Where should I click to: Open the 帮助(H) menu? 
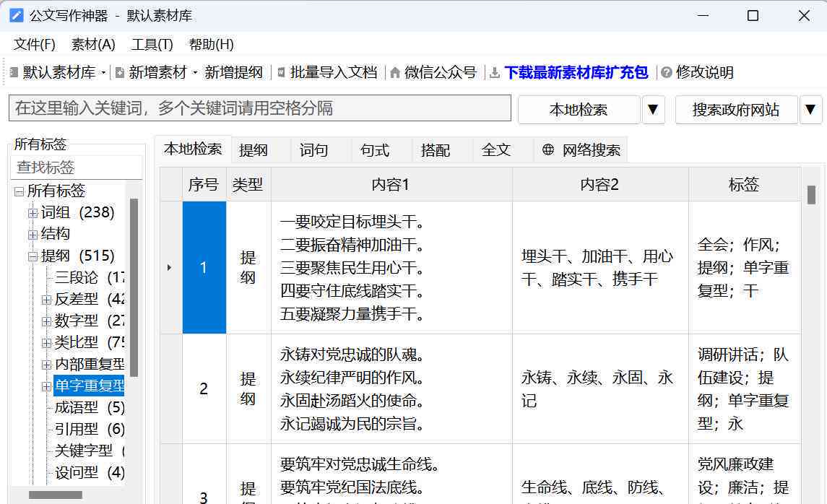click(211, 44)
